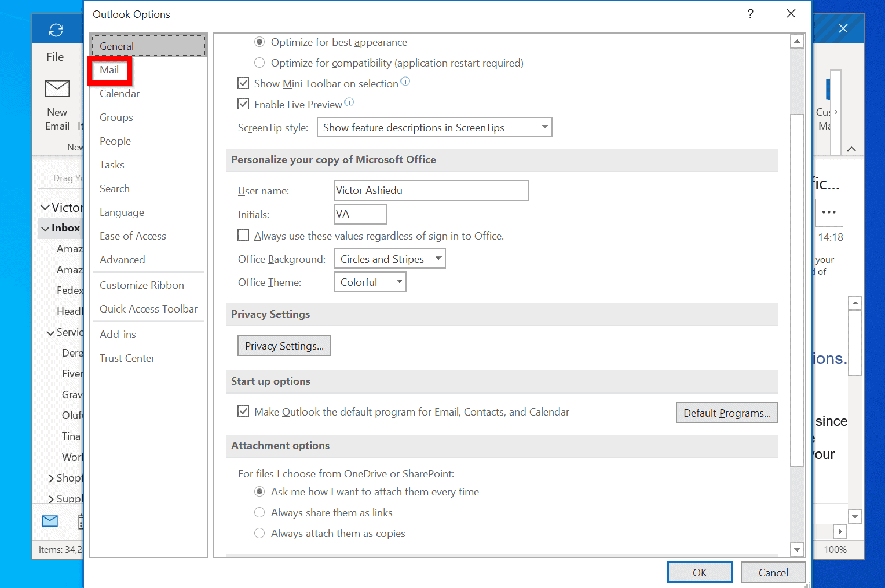Open the Office Background dropdown
This screenshot has width=885, height=588.
(438, 258)
